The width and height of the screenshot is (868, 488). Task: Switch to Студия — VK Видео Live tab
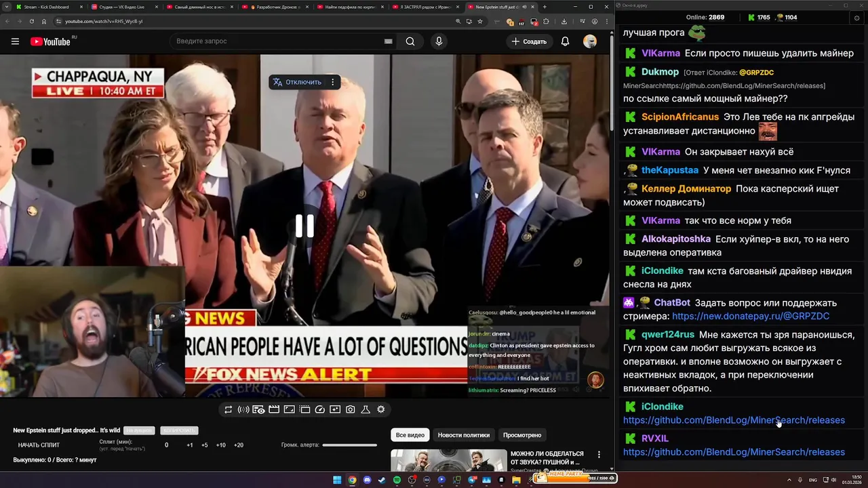coord(125,7)
